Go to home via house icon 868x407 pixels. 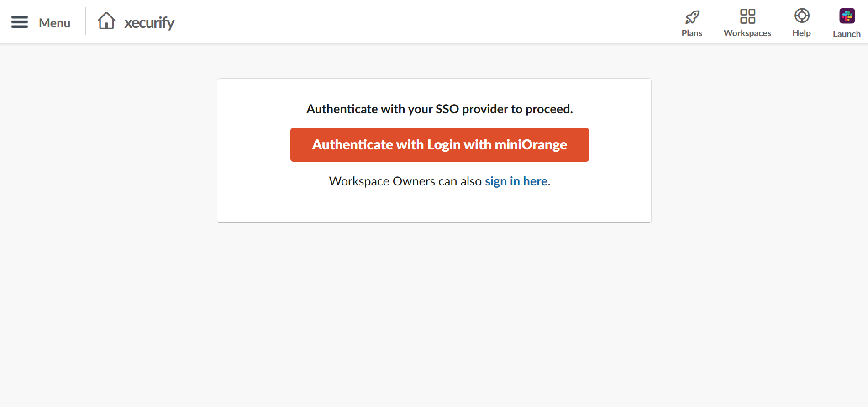coord(106,21)
